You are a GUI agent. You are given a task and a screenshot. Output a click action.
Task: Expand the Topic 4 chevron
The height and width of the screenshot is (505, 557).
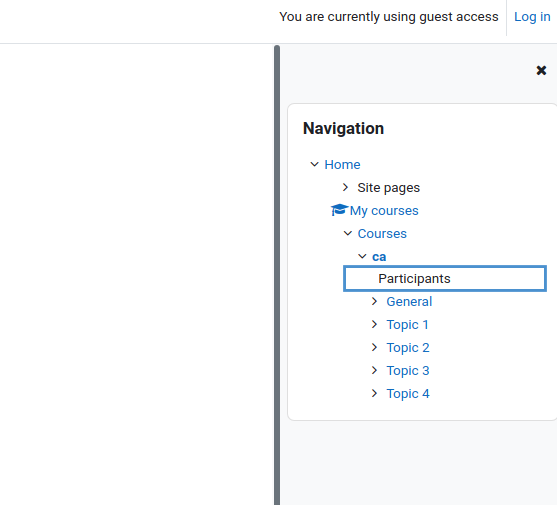pyautogui.click(x=374, y=393)
